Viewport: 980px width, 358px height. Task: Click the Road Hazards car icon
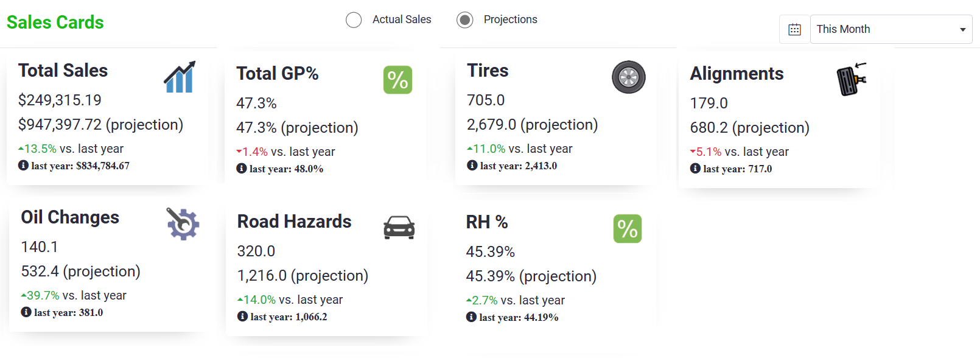coord(399,228)
